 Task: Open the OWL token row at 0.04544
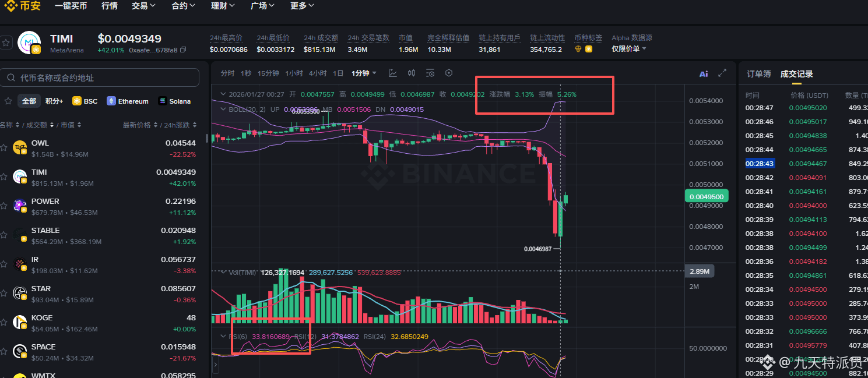[x=100, y=149]
